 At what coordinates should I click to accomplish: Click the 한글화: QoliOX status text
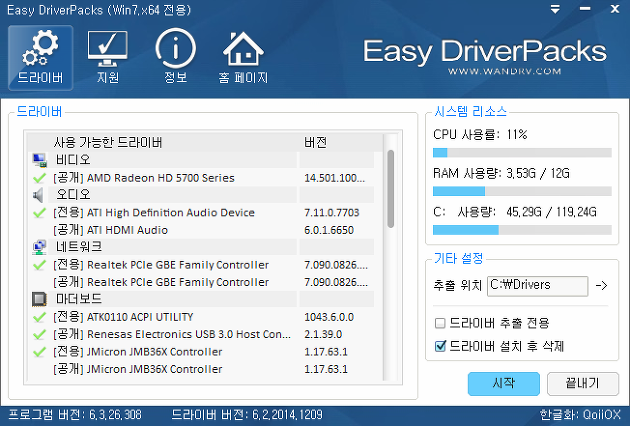(580, 415)
